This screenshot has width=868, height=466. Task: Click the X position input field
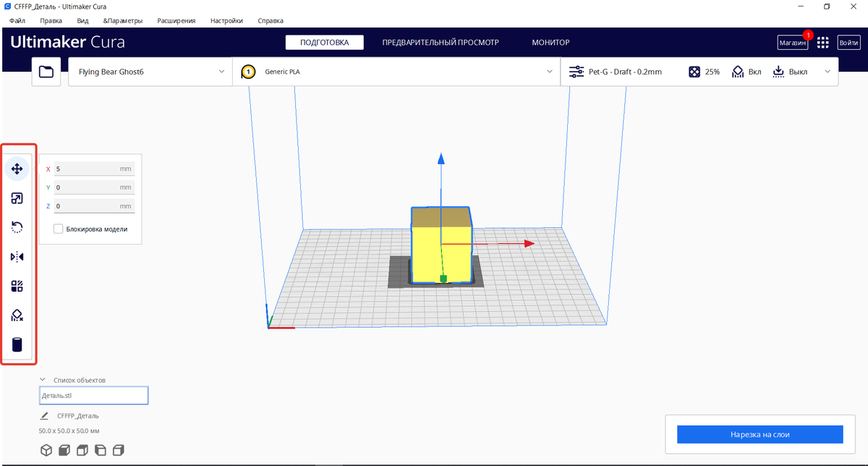(x=94, y=169)
